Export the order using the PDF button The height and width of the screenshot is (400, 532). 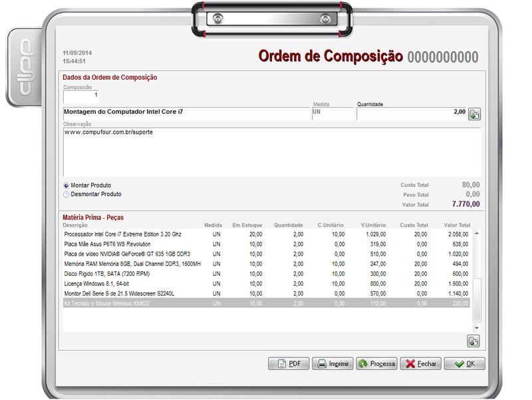289,363
